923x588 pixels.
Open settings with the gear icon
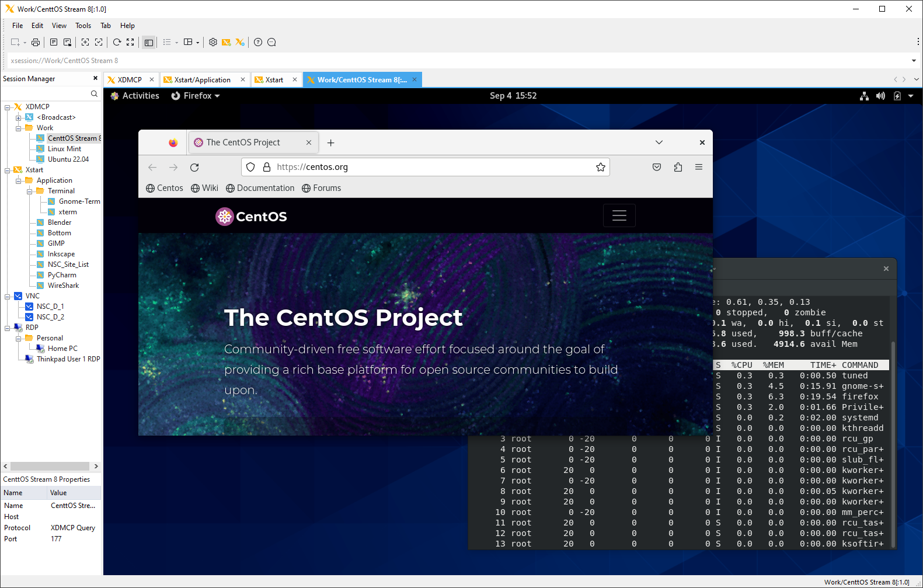pos(213,42)
